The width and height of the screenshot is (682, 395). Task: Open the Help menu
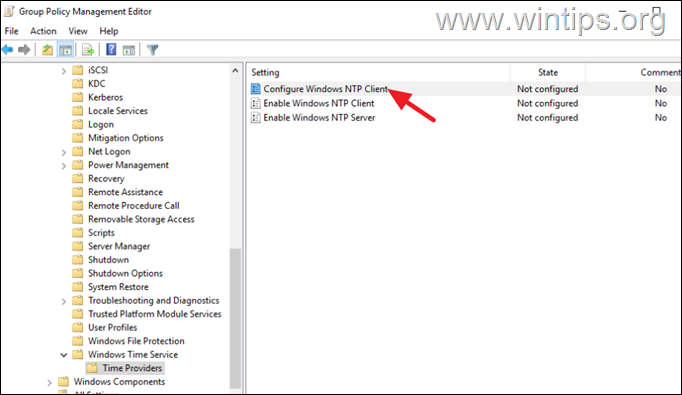tap(109, 31)
